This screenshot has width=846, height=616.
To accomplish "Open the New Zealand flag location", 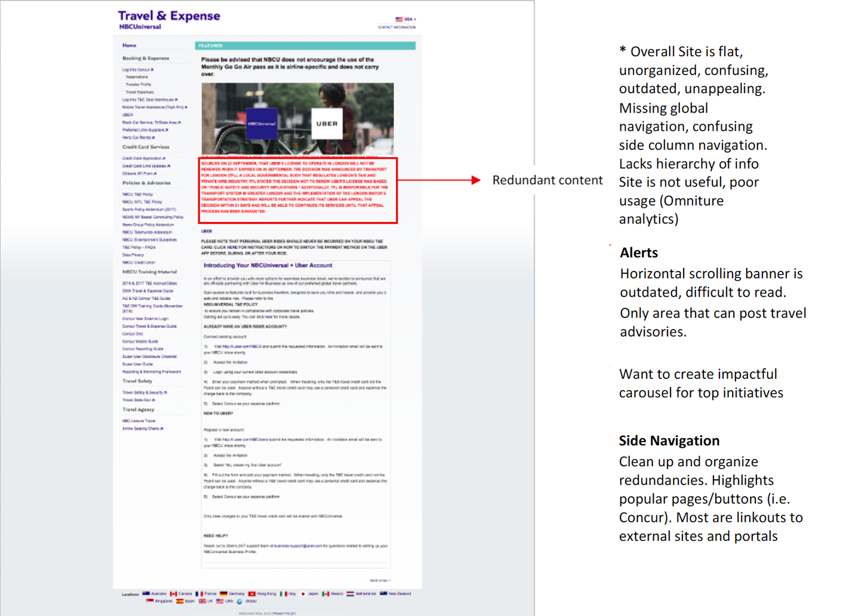I will [395, 594].
